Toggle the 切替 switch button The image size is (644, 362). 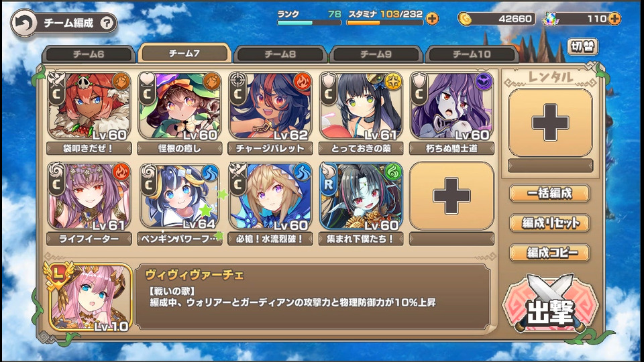coord(582,47)
